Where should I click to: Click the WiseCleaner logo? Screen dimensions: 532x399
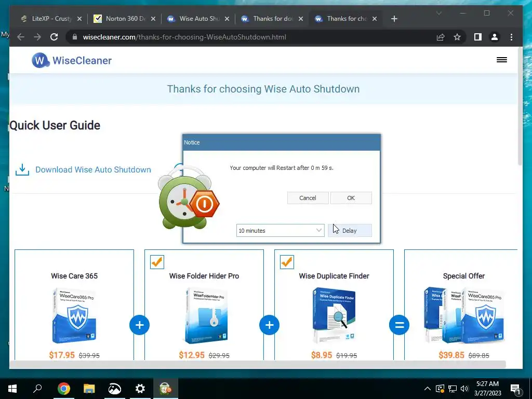pyautogui.click(x=72, y=60)
